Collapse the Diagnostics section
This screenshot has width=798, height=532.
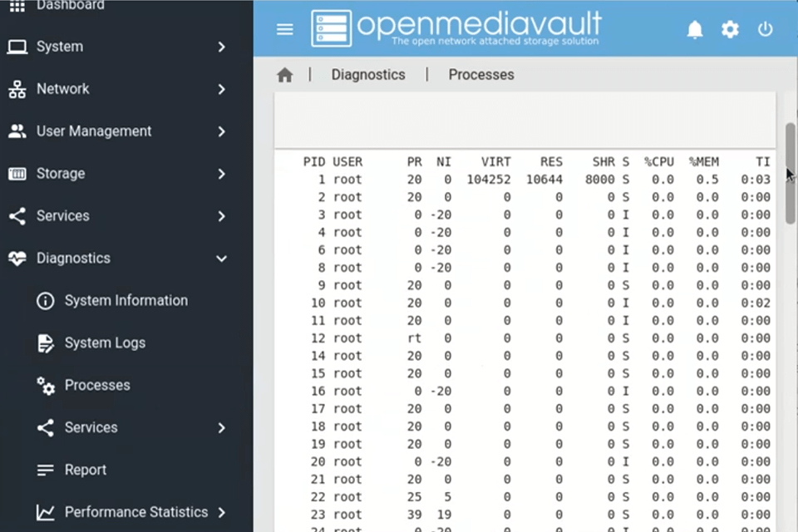(73, 258)
